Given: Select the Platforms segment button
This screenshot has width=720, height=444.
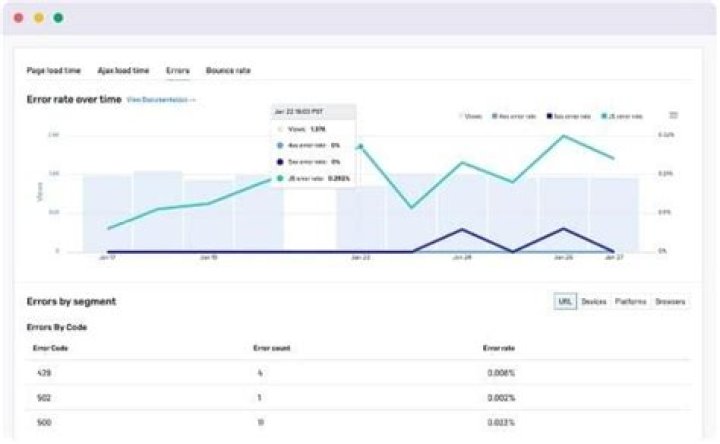Looking at the screenshot, I should click(630, 301).
